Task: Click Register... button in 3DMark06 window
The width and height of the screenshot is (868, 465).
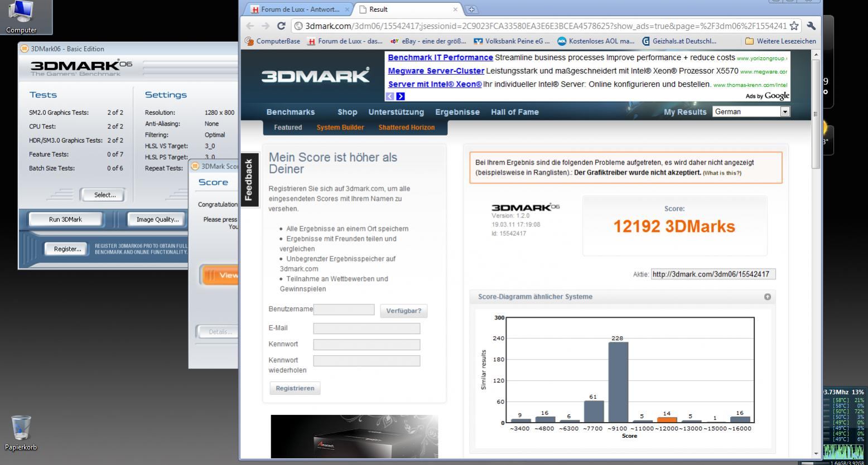Action: click(67, 249)
